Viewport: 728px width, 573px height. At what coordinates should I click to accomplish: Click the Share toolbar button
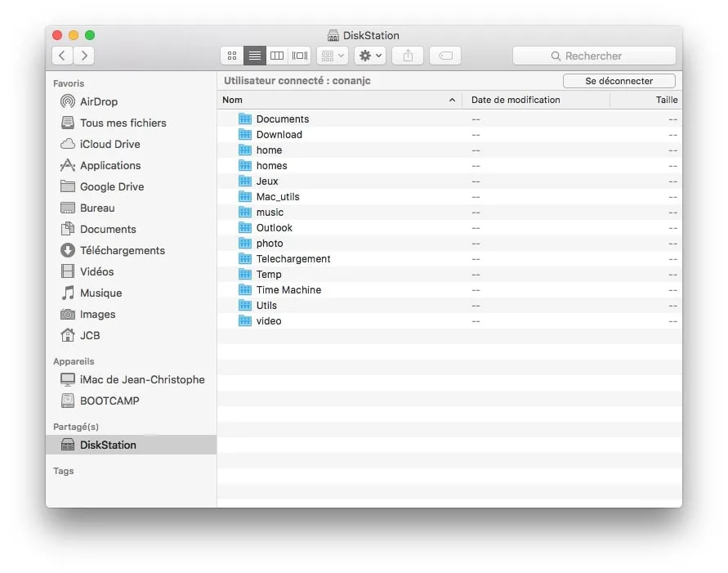pyautogui.click(x=408, y=56)
